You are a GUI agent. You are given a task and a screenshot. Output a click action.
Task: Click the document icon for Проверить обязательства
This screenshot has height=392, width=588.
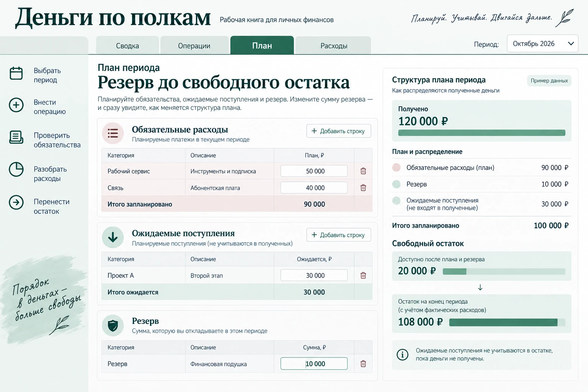pyautogui.click(x=16, y=137)
